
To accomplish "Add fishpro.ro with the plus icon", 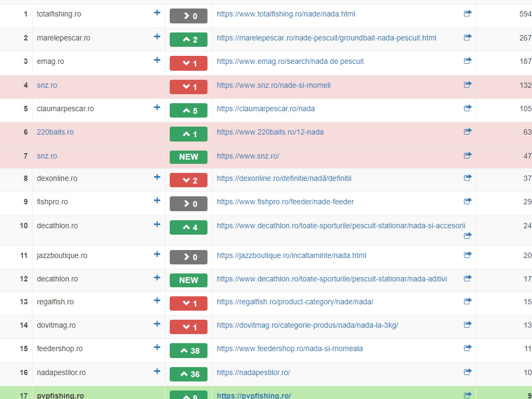I will (x=157, y=201).
